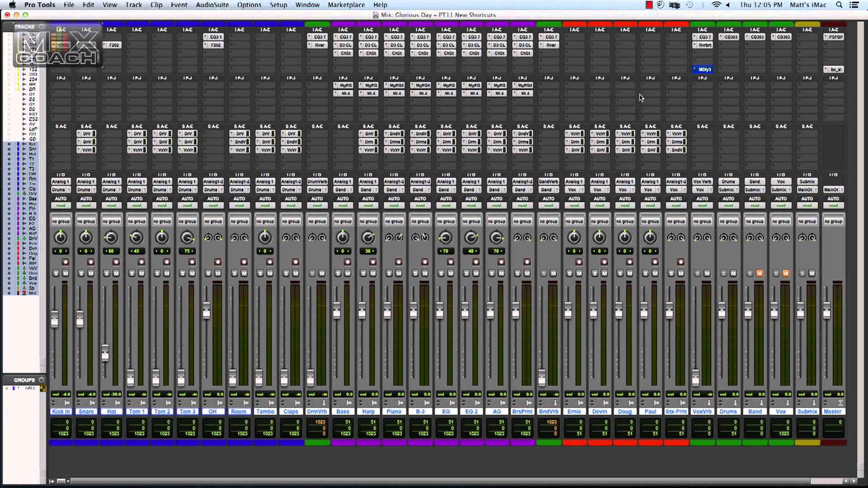This screenshot has height=488, width=868.
Task: Open the Track menu
Action: [x=132, y=5]
